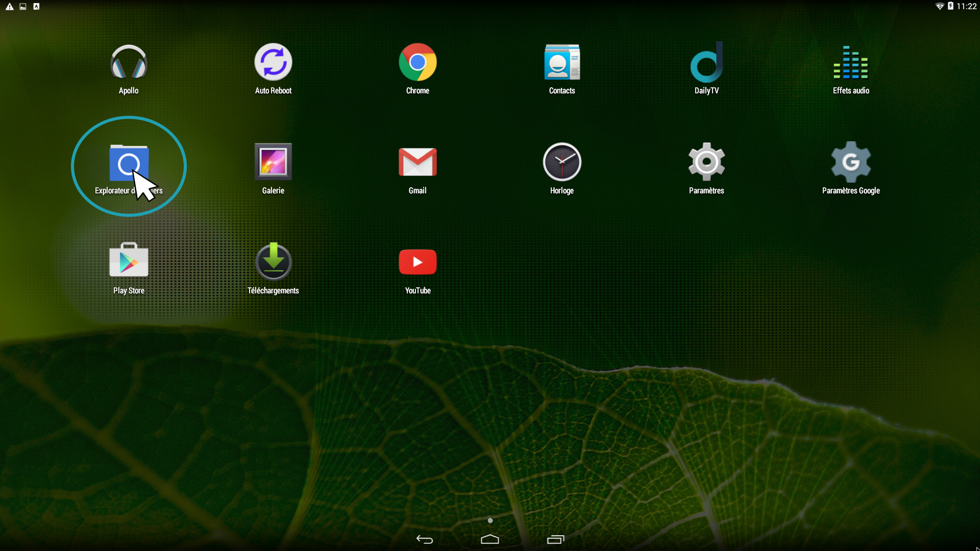Tap the Wi-Fi signal status icon
The height and width of the screenshot is (551, 980).
click(x=939, y=6)
